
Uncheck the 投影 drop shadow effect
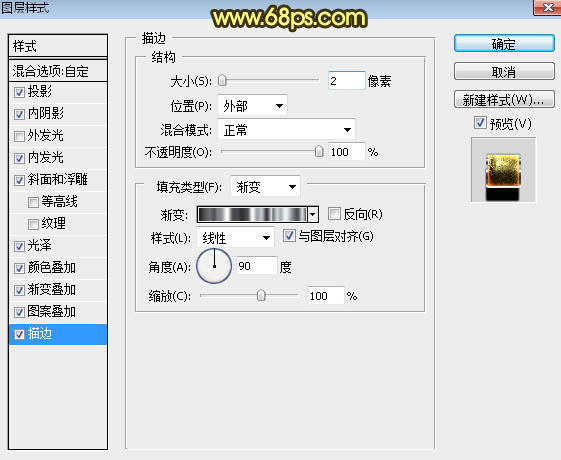click(x=19, y=92)
